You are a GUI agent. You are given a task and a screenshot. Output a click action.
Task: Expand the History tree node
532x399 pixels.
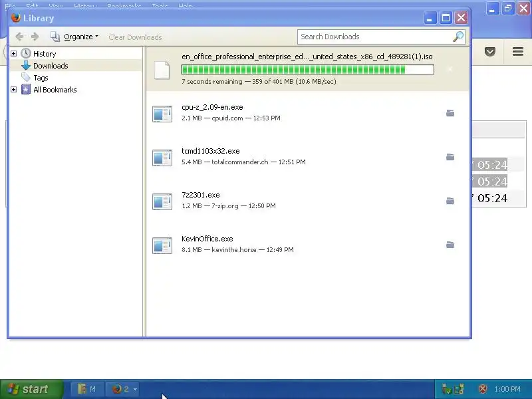click(13, 54)
